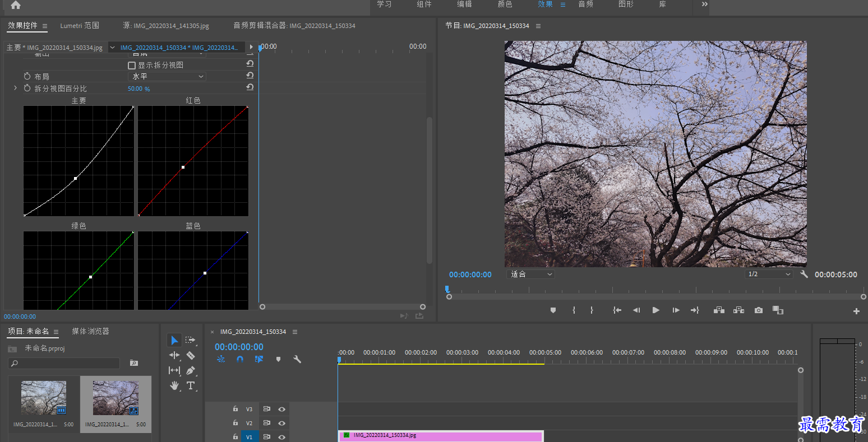868x442 pixels.
Task: Go to In point
Action: click(x=617, y=310)
